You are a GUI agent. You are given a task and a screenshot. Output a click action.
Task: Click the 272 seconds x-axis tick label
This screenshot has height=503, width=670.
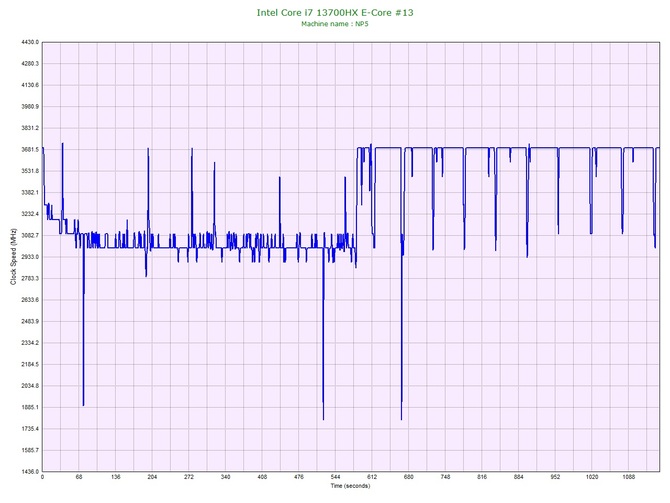pyautogui.click(x=189, y=477)
